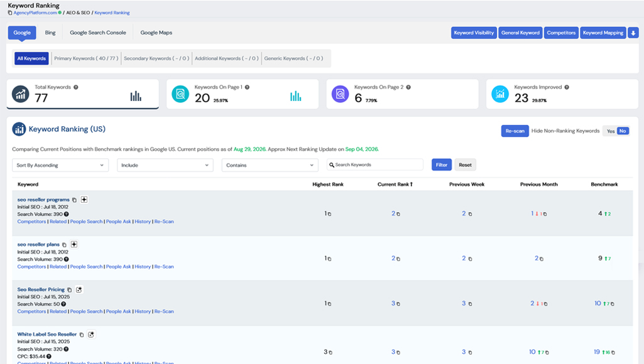Viewport: 644px width, 364px height.
Task: Click Current Rank page icon for seo reseller programs
Action: [x=398, y=214]
